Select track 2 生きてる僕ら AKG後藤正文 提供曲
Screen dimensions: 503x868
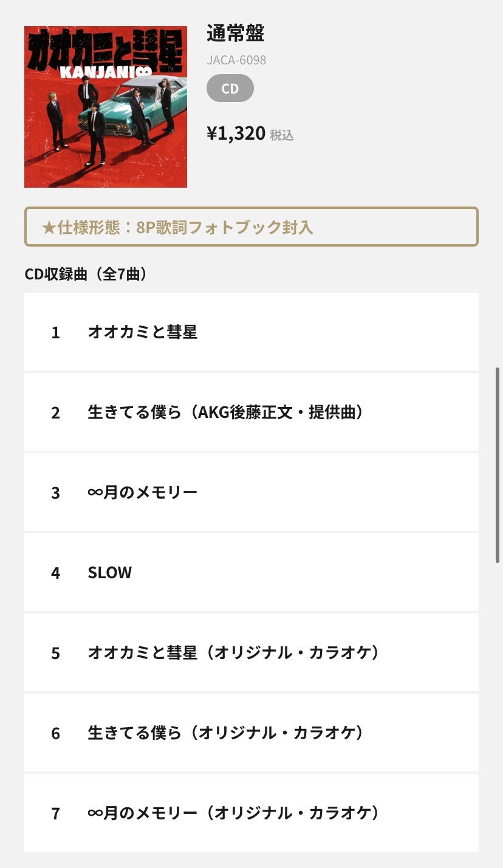pos(251,412)
